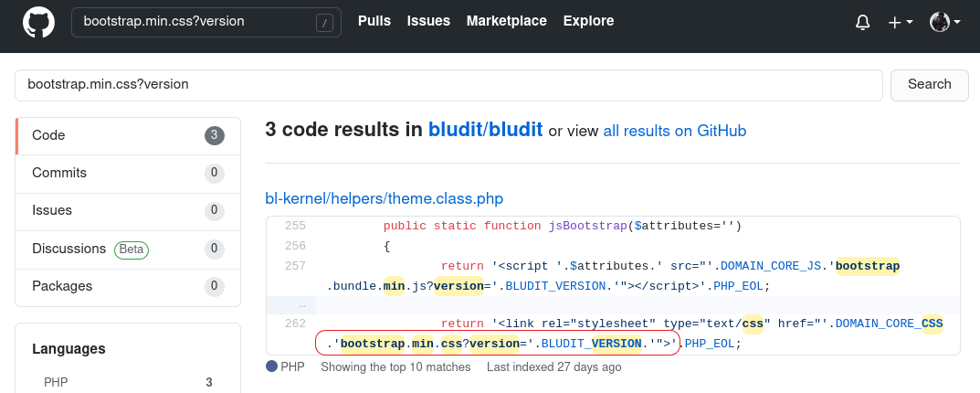Open theme.class.php file link

(384, 198)
